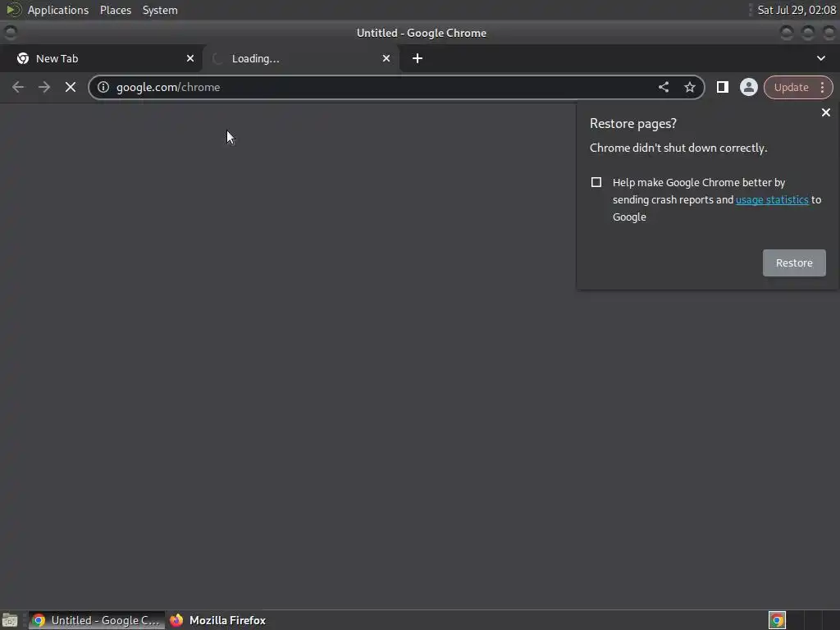This screenshot has width=840, height=630.
Task: Open the clock showing Sat Jul 29
Action: click(x=796, y=10)
